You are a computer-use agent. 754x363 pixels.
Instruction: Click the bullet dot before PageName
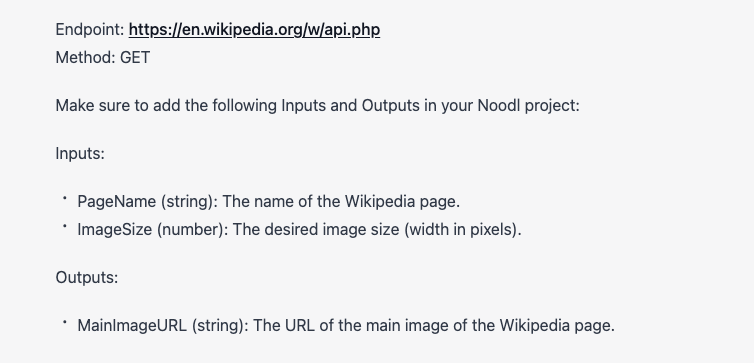pos(64,198)
